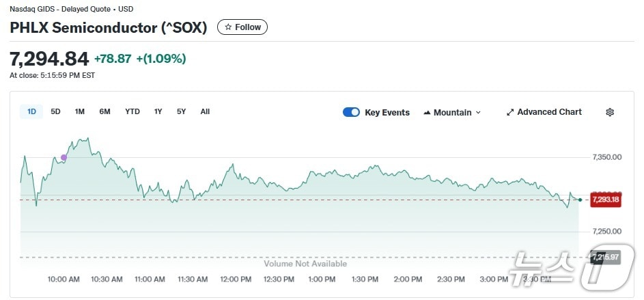Screen dimensions: 644x300
Task: Open chart settings gear icon
Action: tap(610, 112)
